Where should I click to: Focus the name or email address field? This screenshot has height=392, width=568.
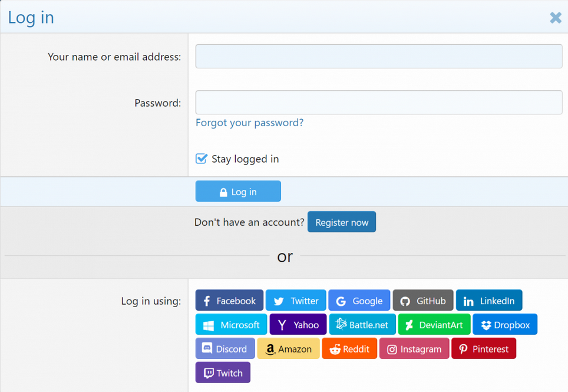(x=378, y=57)
